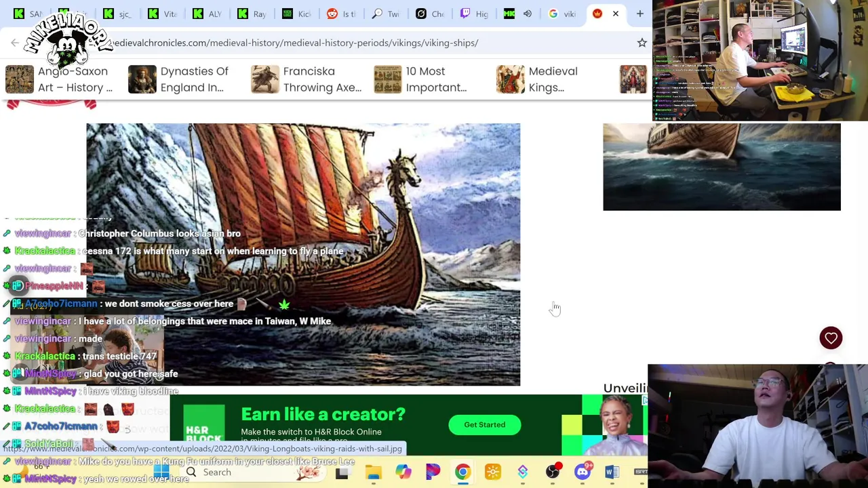This screenshot has height=488, width=868.
Task: Switch to Google Chrome in the taskbar
Action: pyautogui.click(x=462, y=472)
